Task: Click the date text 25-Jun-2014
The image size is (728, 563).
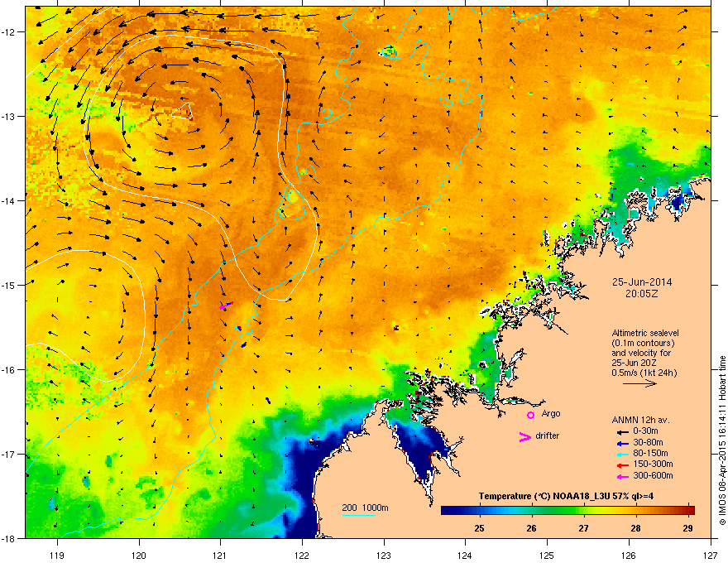Action: click(642, 282)
